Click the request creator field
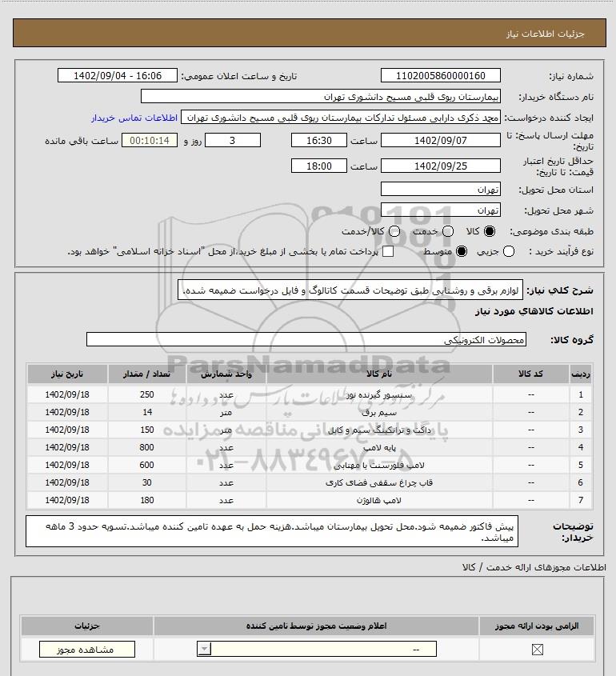 341,118
